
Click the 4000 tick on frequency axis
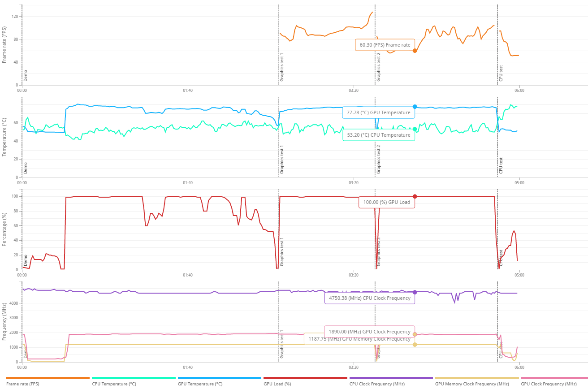13,303
